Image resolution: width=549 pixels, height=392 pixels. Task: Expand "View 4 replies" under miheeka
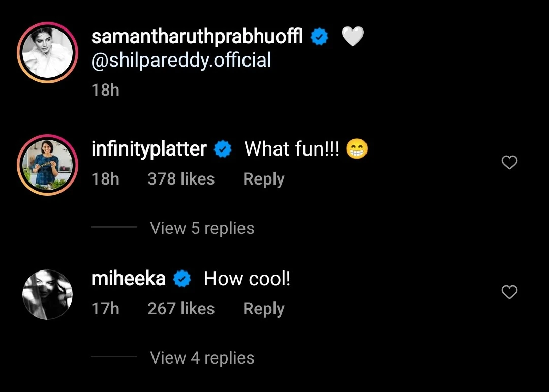coord(202,358)
